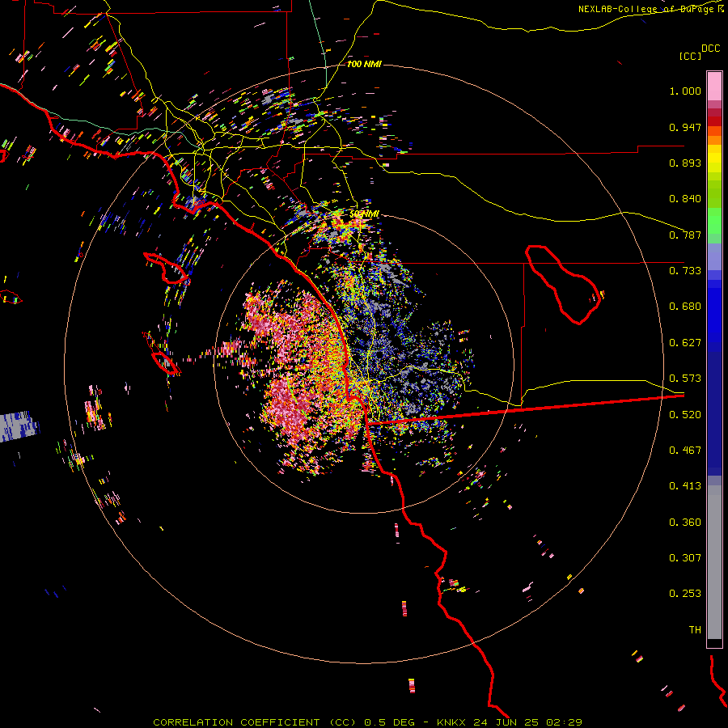Click the 0.520 scale value

coord(685,415)
